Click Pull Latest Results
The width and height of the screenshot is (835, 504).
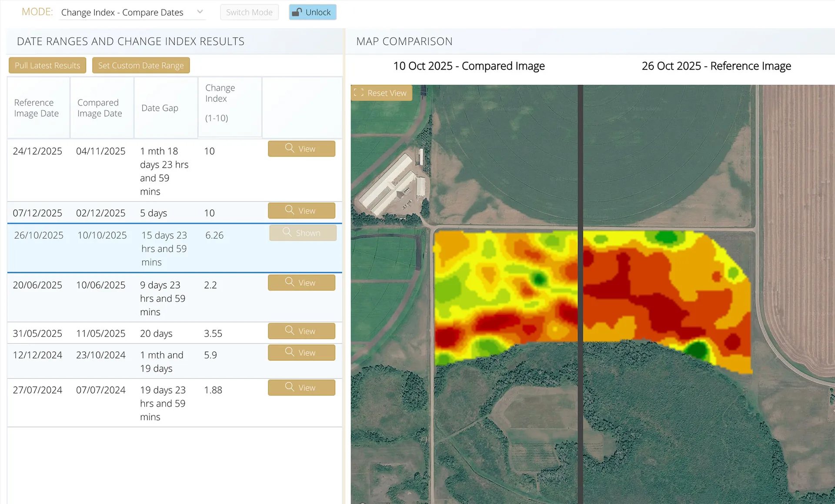tap(47, 65)
